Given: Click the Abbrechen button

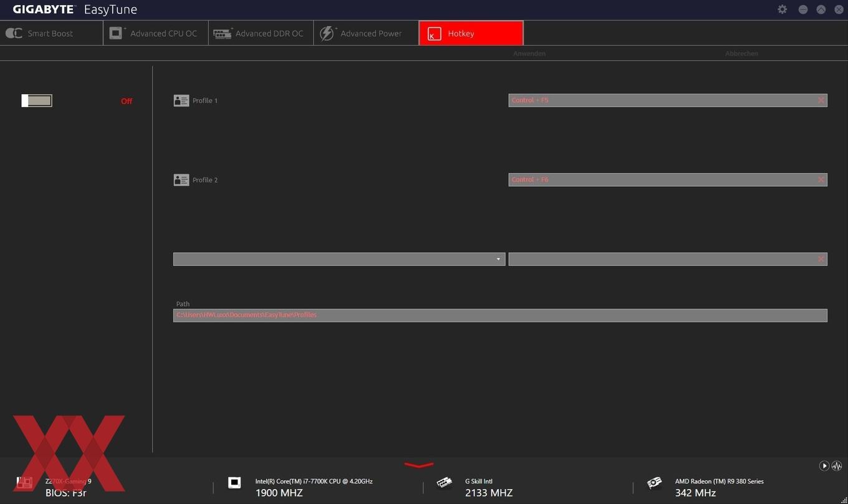Looking at the screenshot, I should (741, 54).
